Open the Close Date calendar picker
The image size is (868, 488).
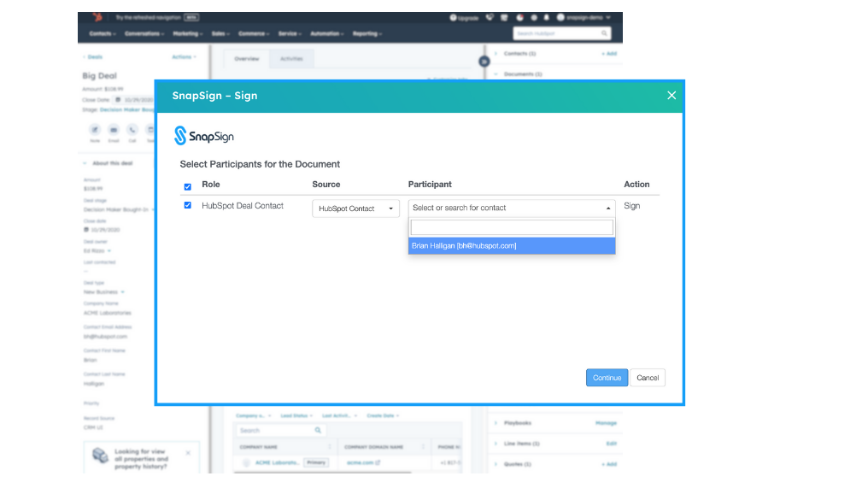coord(118,100)
